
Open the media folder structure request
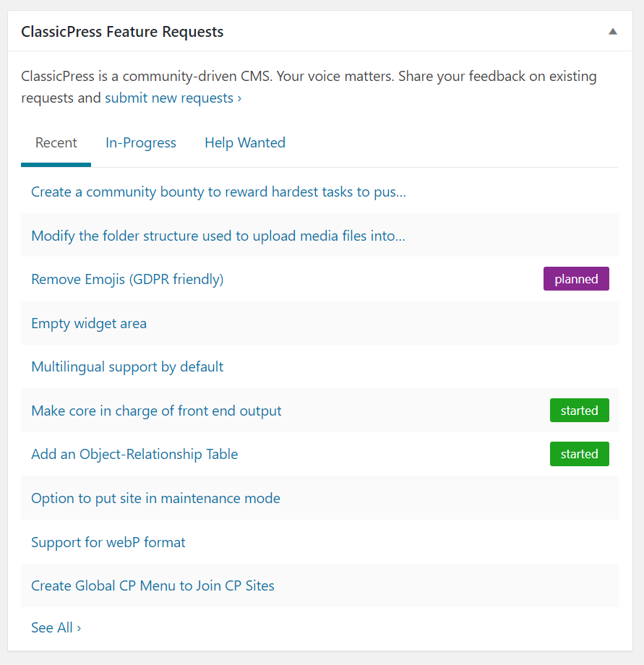click(x=218, y=236)
